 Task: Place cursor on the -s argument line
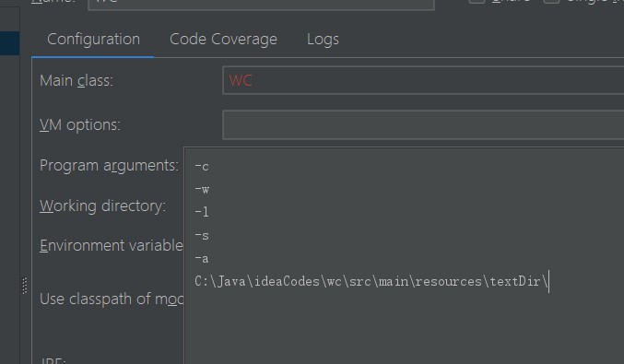coord(202,236)
